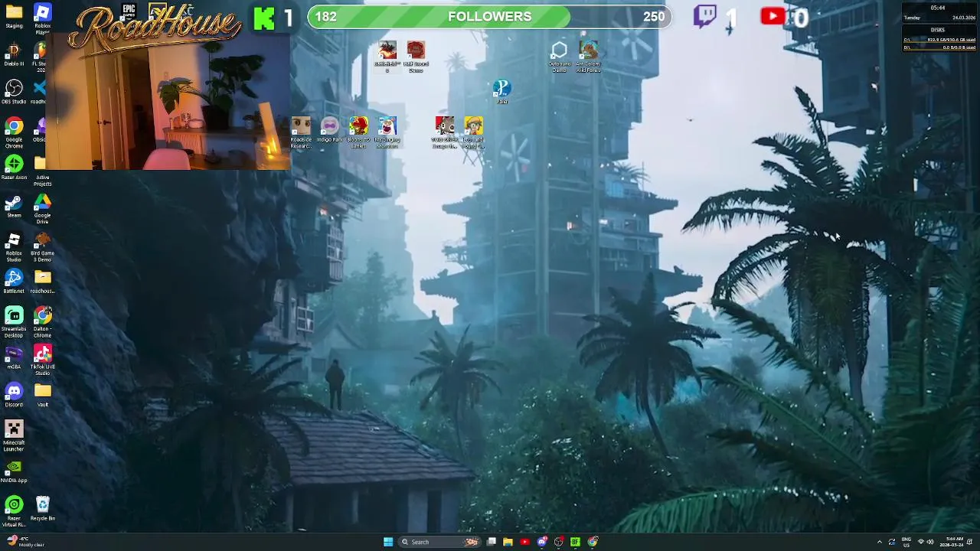Open the Windows Start menu
The image size is (980, 551).
point(388,542)
